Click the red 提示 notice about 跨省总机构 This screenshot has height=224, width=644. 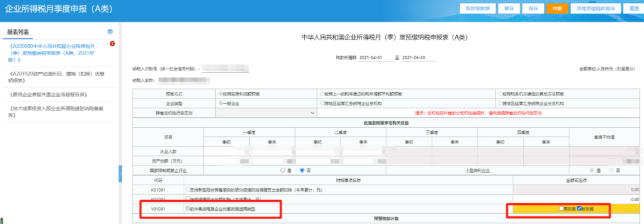coord(478,113)
